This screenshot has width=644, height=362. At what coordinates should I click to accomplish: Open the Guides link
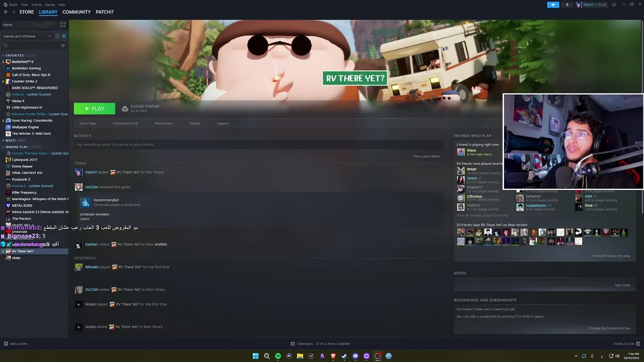point(195,123)
